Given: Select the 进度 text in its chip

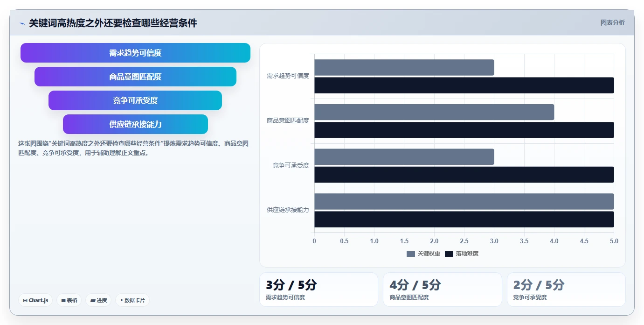Looking at the screenshot, I should pos(102,300).
